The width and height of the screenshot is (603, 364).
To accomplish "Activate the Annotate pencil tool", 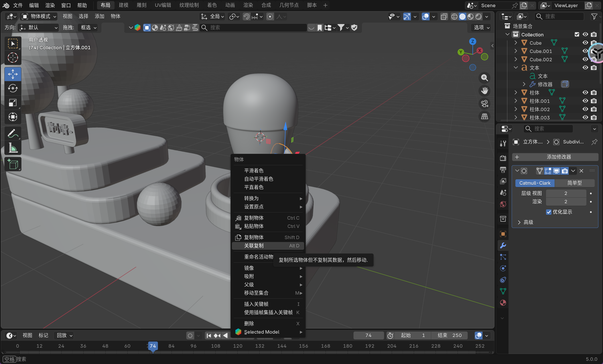I will 13,133.
